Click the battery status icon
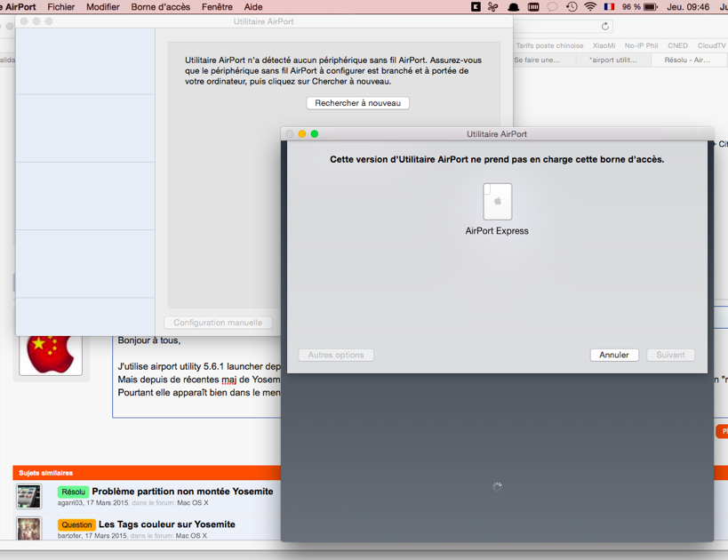 pyautogui.click(x=651, y=7)
